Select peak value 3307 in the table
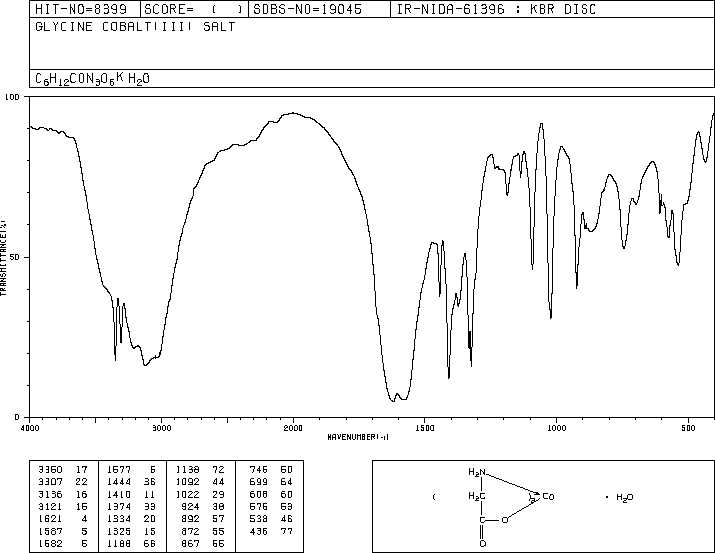The image size is (715, 553). coord(50,482)
